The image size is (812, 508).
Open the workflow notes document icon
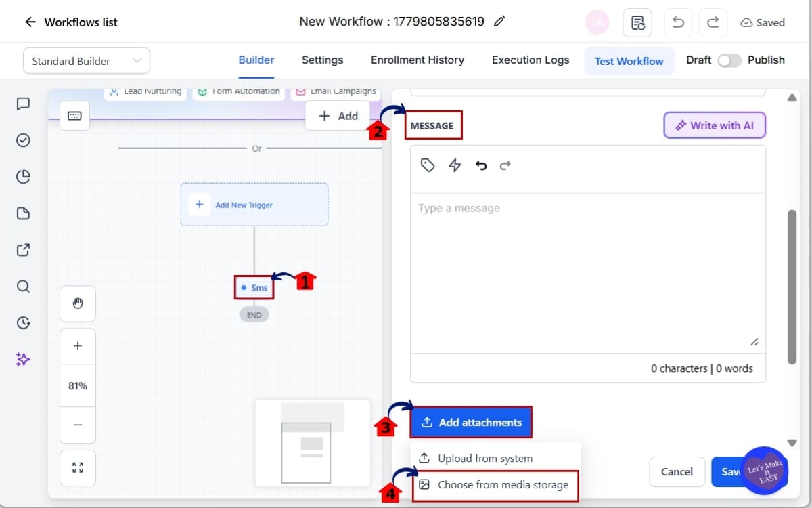(x=637, y=22)
